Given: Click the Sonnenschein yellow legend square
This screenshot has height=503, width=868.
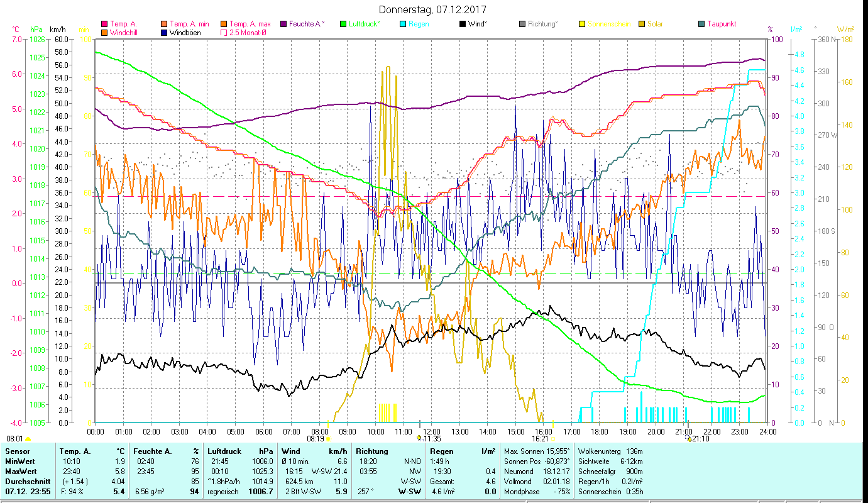Looking at the screenshot, I should (581, 24).
